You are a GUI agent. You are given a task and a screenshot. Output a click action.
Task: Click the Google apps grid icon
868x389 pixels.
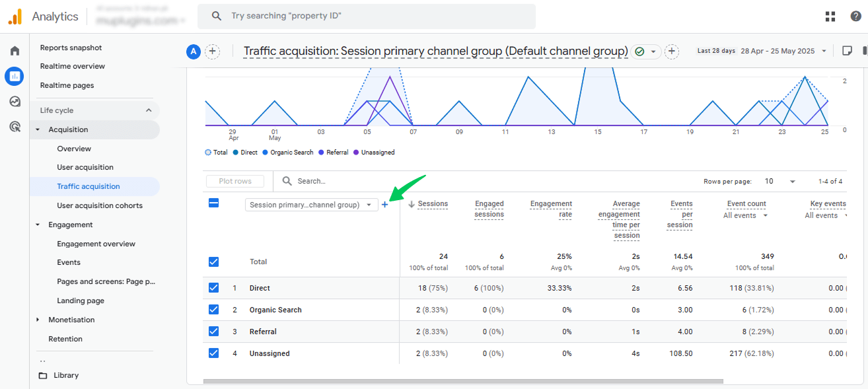point(830,17)
